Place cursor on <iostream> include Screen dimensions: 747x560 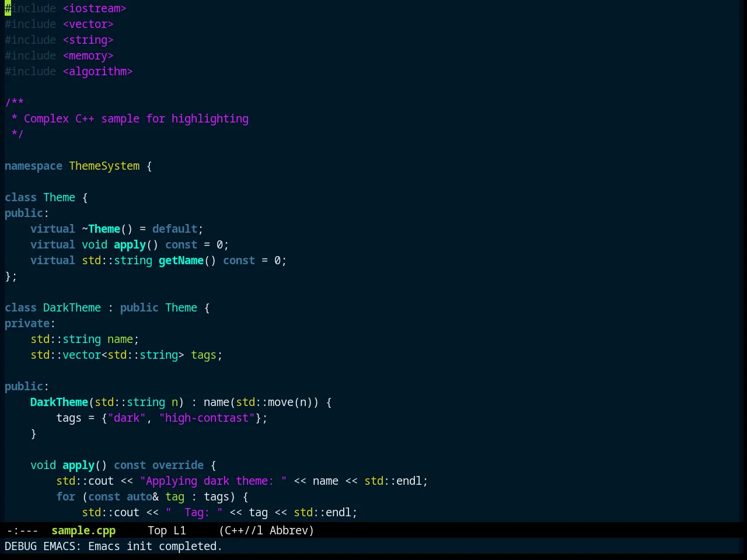(95, 8)
